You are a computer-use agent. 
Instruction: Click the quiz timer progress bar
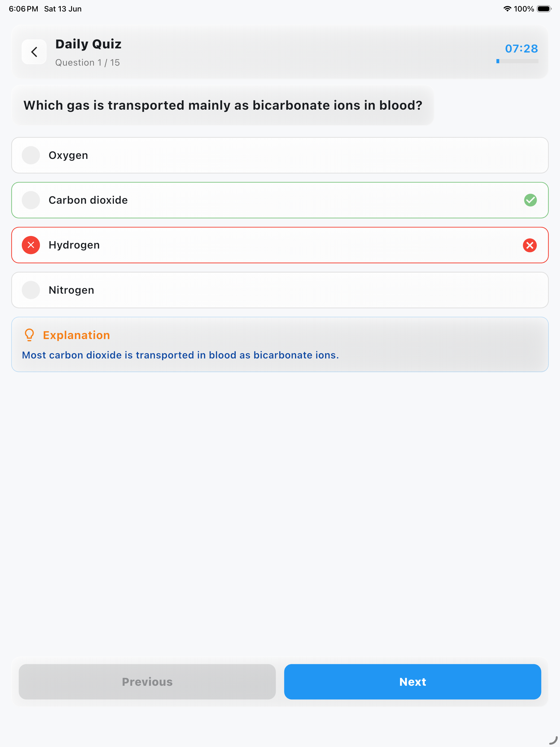[x=517, y=61]
